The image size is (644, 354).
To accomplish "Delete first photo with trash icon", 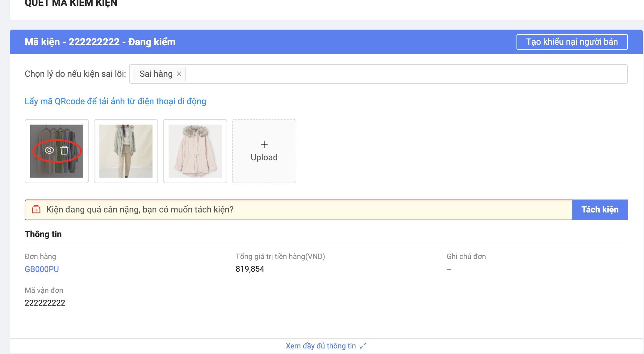I will [x=64, y=150].
